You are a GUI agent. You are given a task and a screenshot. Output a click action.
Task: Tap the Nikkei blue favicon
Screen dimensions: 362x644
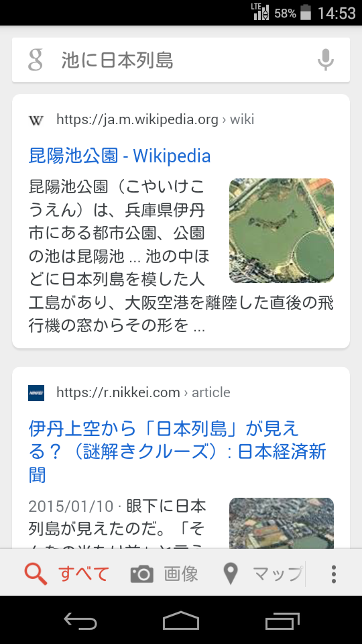click(x=36, y=393)
